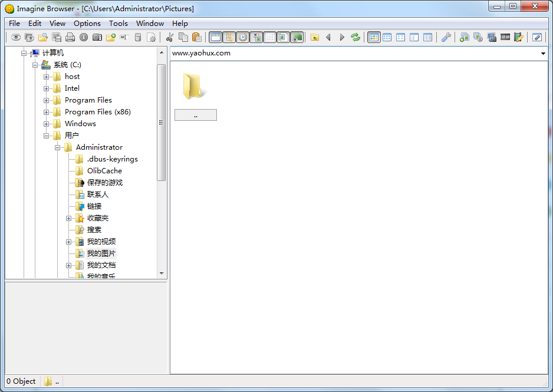This screenshot has height=392, width=553.
Task: Toggle the clock-icon panel button
Action: (243, 37)
